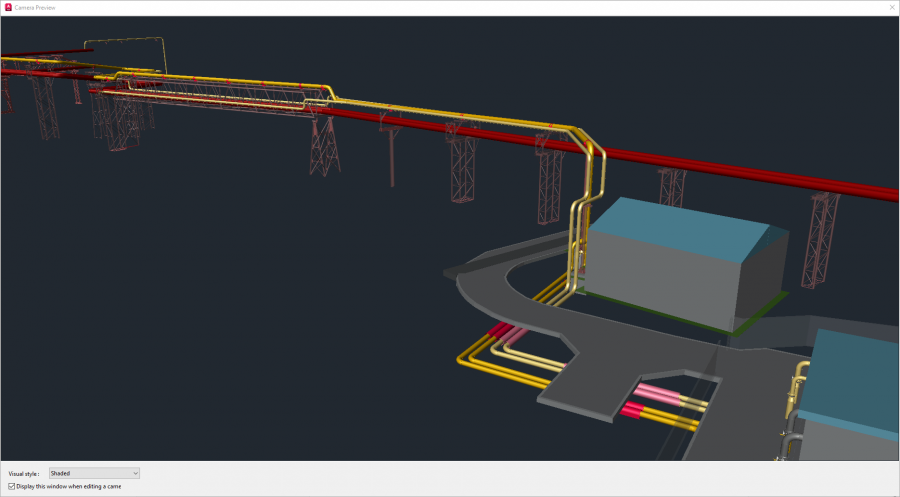Click the Visual style label
The height and width of the screenshot is (497, 900).
click(x=25, y=473)
